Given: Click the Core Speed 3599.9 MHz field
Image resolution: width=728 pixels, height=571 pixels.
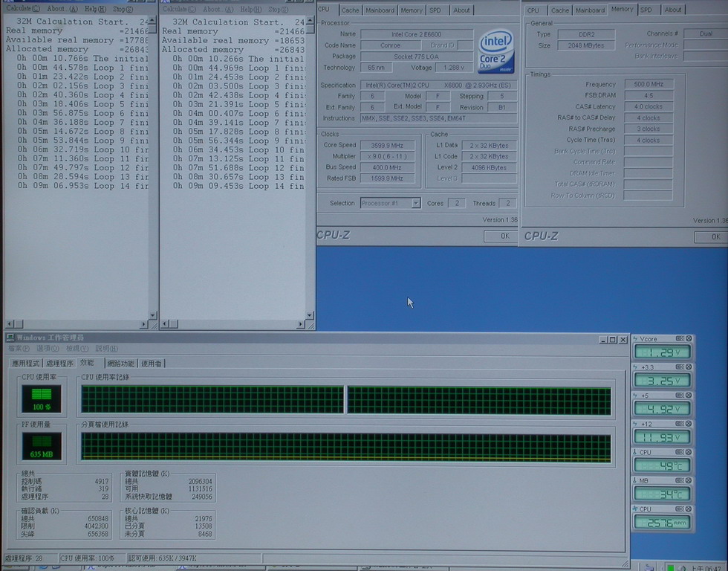Looking at the screenshot, I should [x=387, y=145].
